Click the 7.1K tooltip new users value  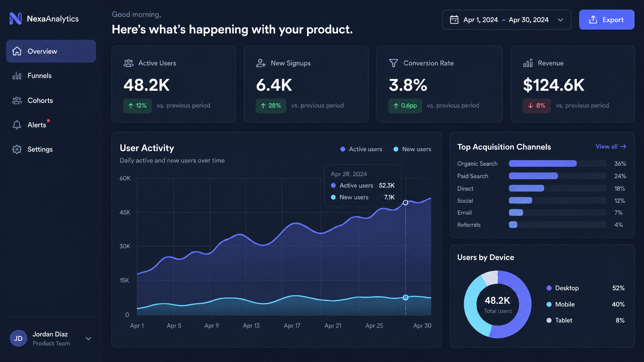[389, 197]
